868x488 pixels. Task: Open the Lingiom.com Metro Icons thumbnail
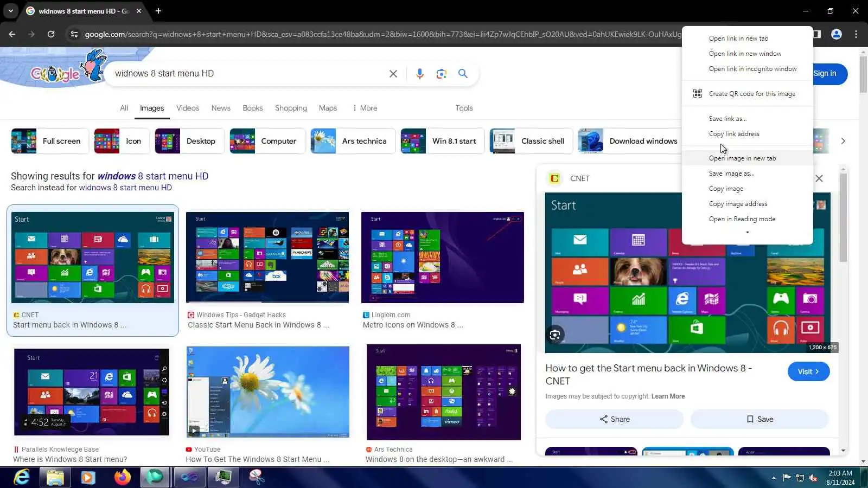(443, 258)
